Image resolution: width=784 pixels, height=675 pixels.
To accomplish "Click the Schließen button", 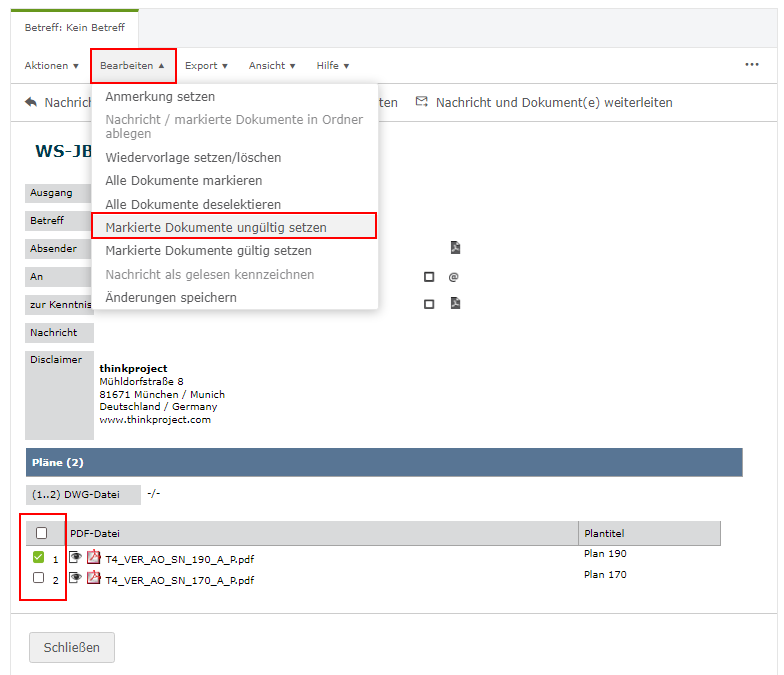I will [x=72, y=647].
